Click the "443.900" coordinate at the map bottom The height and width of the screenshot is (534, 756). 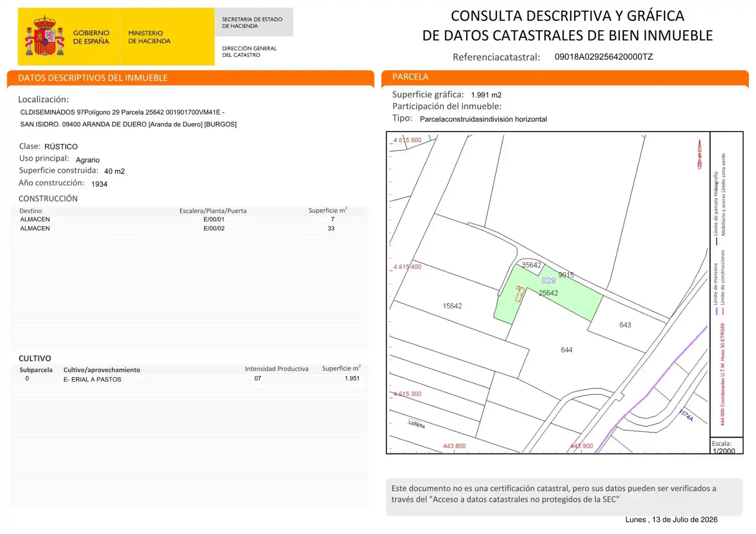(x=581, y=446)
